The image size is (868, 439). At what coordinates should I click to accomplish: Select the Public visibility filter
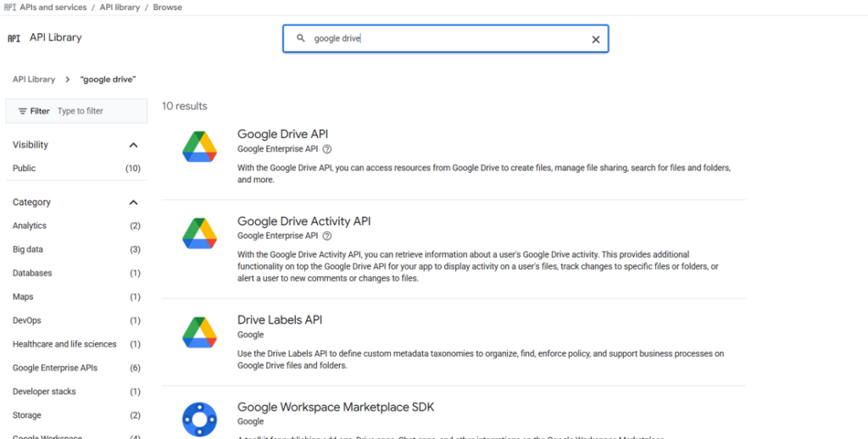tap(25, 169)
